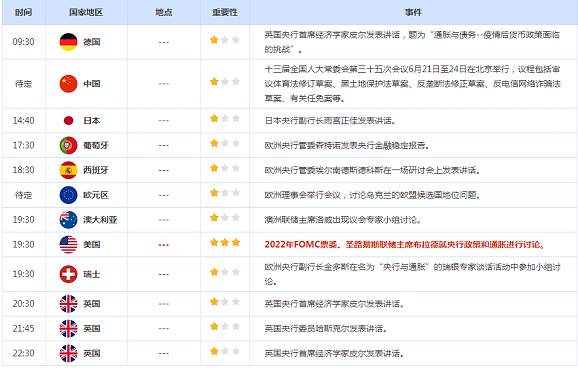The image size is (578, 368).
Task: Click the star rating in the 瑞士 row
Action: click(x=225, y=272)
